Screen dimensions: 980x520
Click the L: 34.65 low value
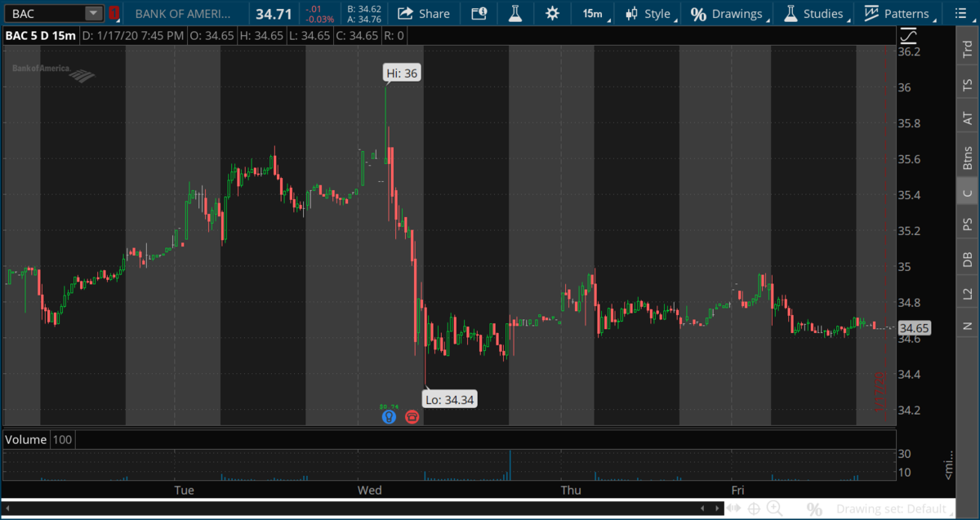coord(310,36)
